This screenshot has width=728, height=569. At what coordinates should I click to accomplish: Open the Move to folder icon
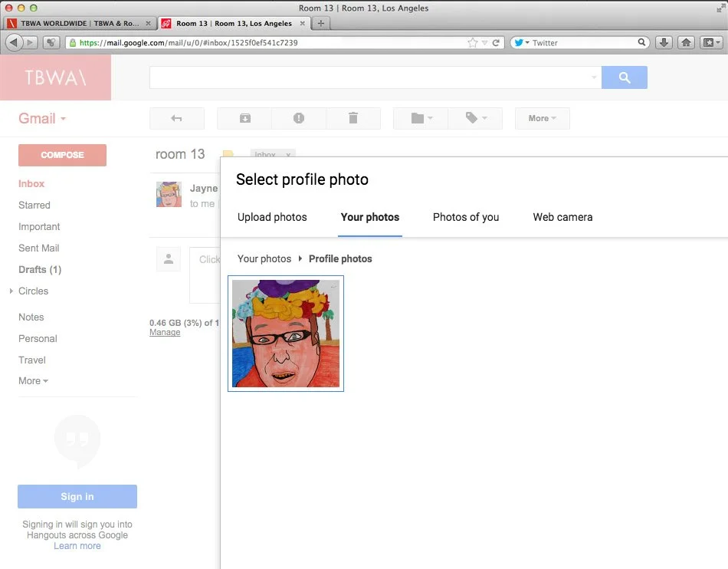pyautogui.click(x=419, y=118)
